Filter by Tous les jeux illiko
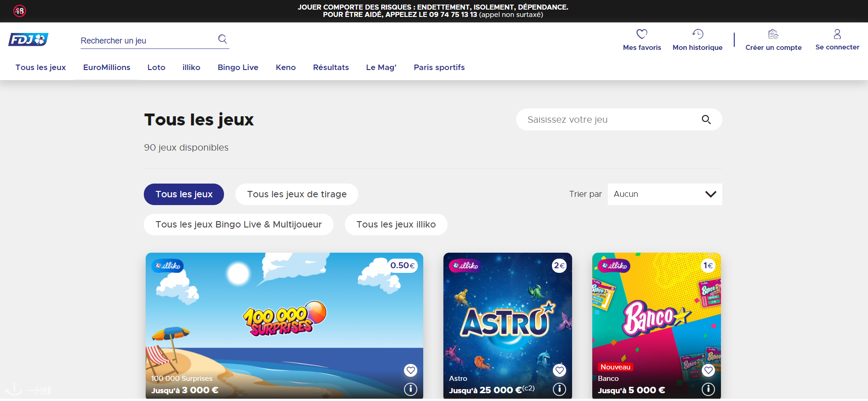Screen dimensions: 868x401 click(x=396, y=224)
